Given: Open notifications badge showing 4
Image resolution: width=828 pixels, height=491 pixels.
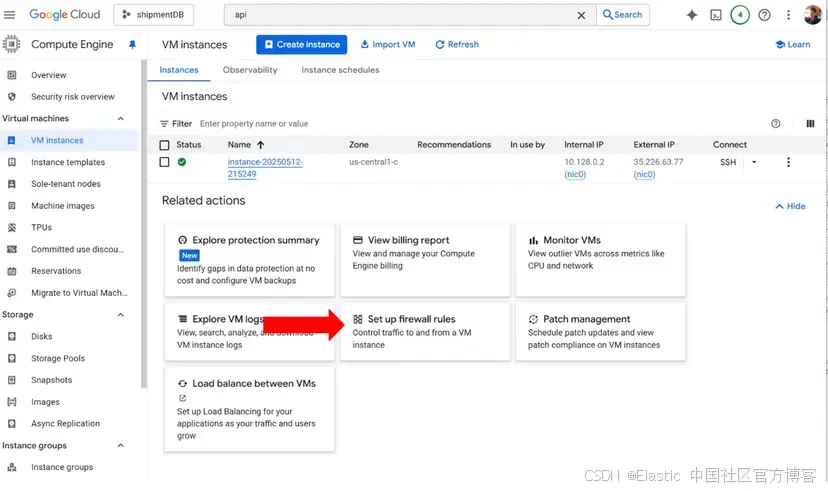Looking at the screenshot, I should (x=740, y=15).
